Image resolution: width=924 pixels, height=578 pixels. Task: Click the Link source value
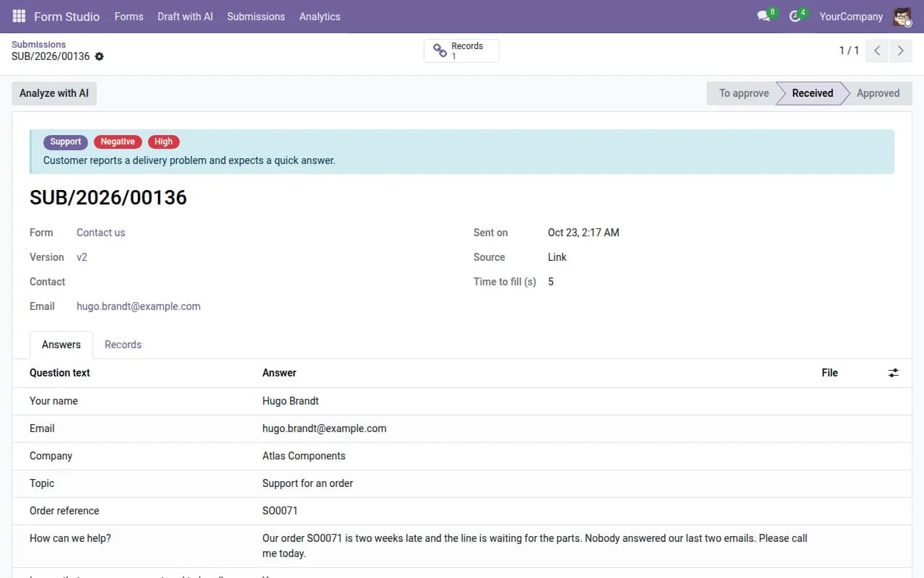pyautogui.click(x=557, y=257)
